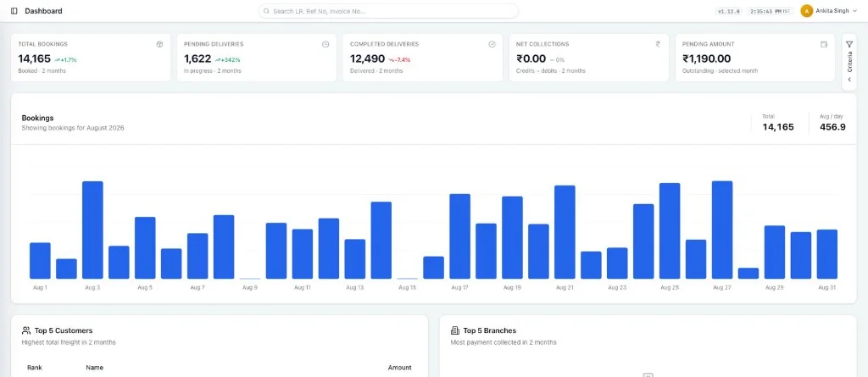
Task: Click the ₹1,190.00 pending amount value
Action: [x=706, y=58]
